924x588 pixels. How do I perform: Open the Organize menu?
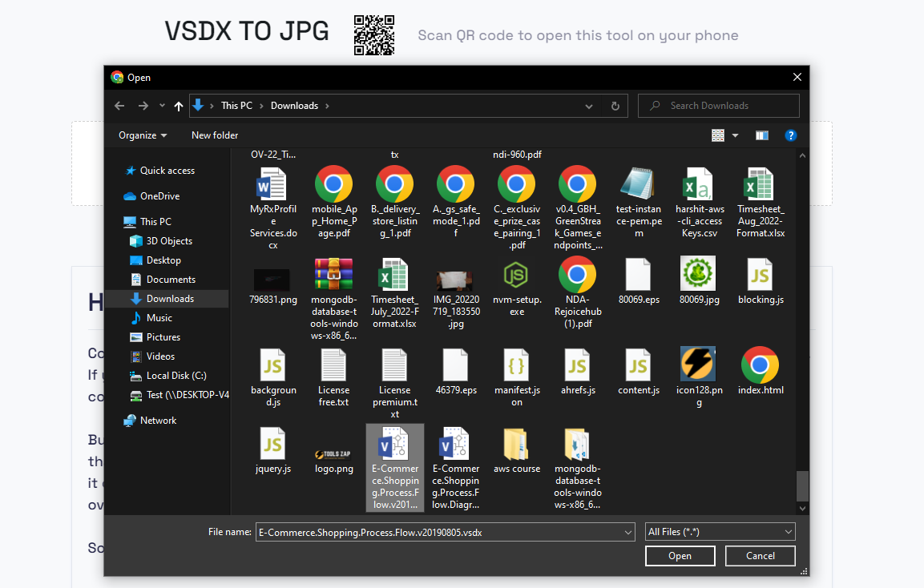(x=139, y=135)
